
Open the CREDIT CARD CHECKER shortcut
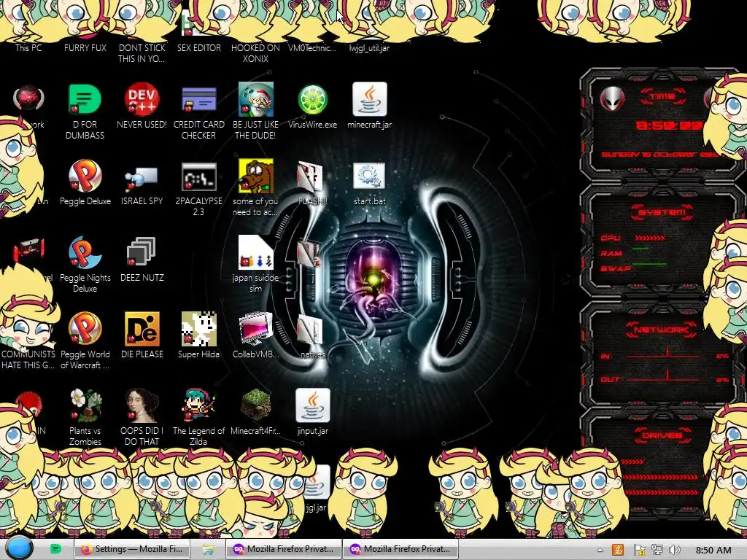pyautogui.click(x=198, y=99)
